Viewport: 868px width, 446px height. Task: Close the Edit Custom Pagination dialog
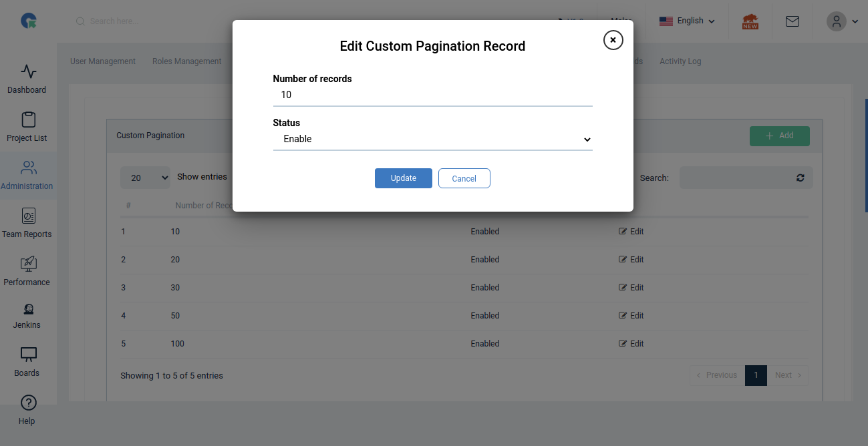click(613, 40)
